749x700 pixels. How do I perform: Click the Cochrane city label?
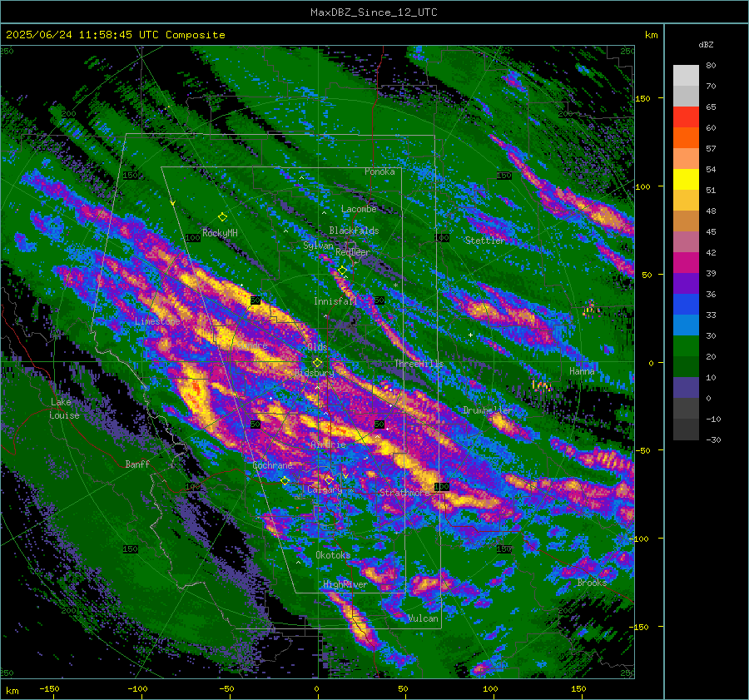tap(272, 465)
